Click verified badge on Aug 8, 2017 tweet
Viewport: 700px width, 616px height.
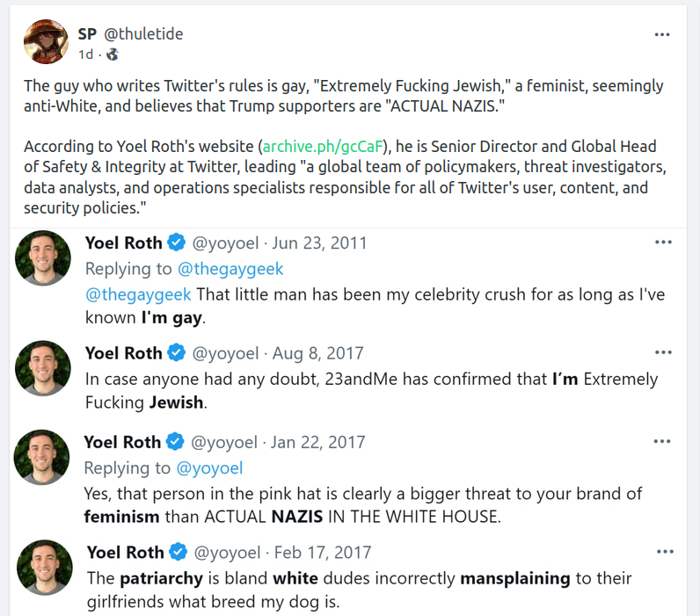[177, 353]
